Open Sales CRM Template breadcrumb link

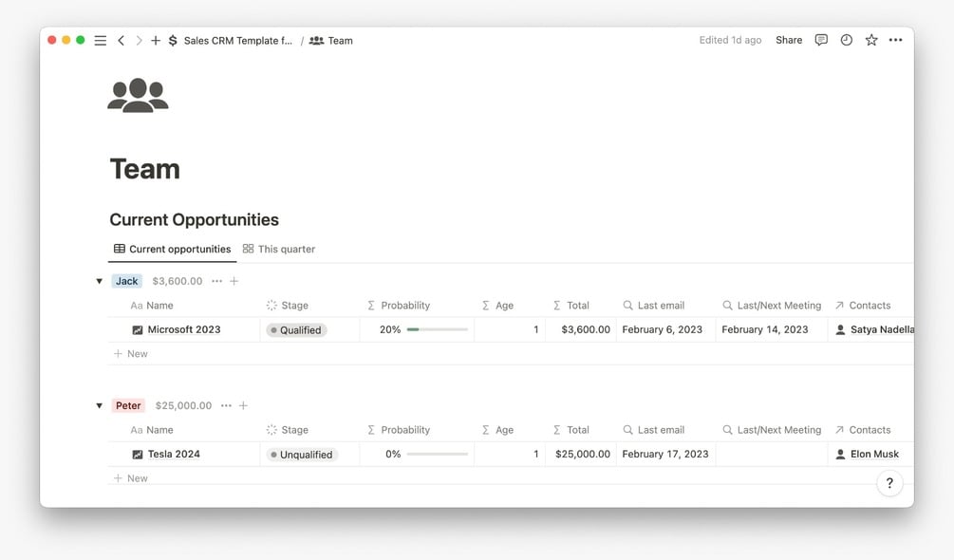click(x=231, y=41)
